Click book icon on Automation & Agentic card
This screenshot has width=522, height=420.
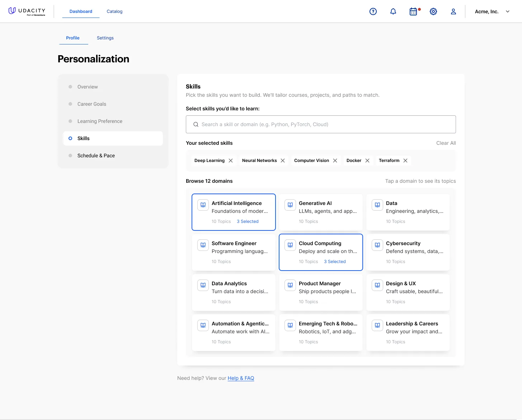point(203,325)
